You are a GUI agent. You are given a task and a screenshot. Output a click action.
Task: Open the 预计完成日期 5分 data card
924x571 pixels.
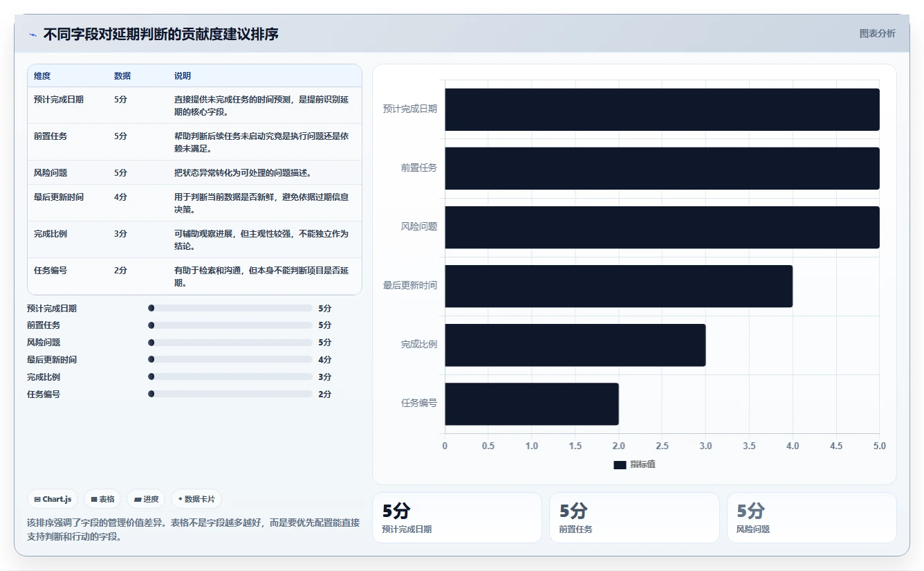pyautogui.click(x=457, y=518)
